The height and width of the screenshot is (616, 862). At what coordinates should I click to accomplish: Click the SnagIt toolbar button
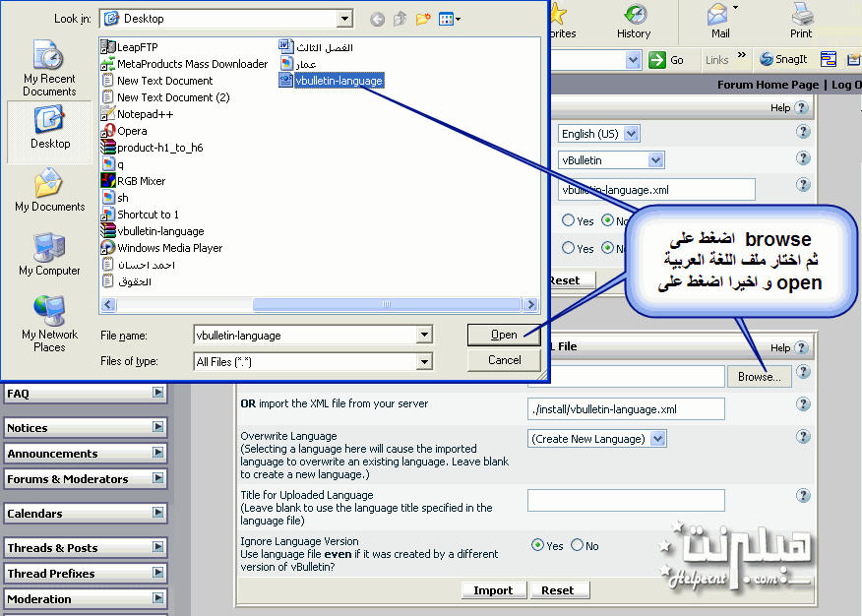click(783, 59)
